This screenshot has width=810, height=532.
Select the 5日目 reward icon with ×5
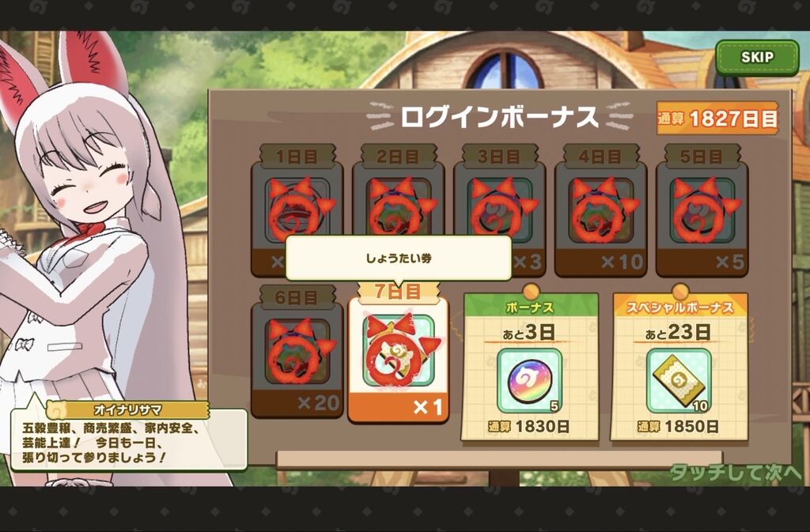click(702, 210)
